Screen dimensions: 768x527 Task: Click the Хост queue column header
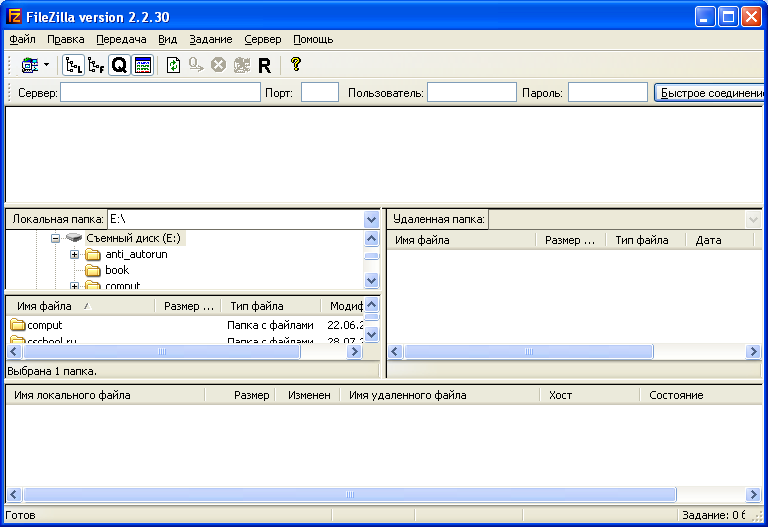click(590, 395)
